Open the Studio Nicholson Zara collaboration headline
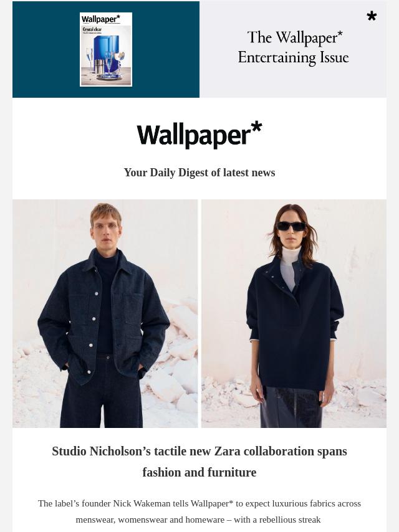This screenshot has height=532, width=399. pos(199,462)
